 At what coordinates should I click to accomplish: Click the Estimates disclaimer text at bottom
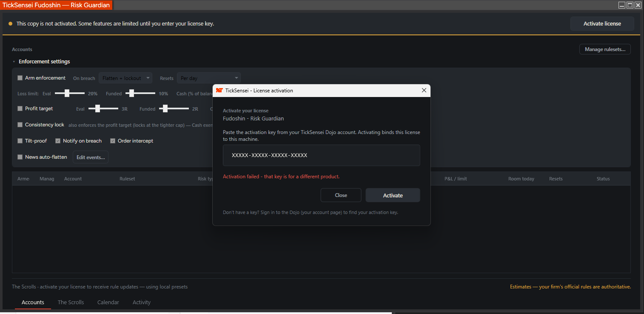point(570,287)
